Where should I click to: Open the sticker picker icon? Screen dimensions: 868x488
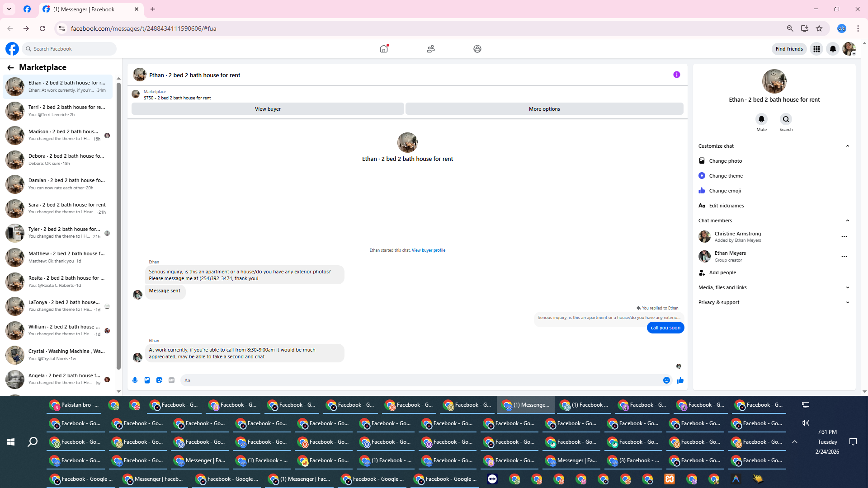pyautogui.click(x=159, y=380)
